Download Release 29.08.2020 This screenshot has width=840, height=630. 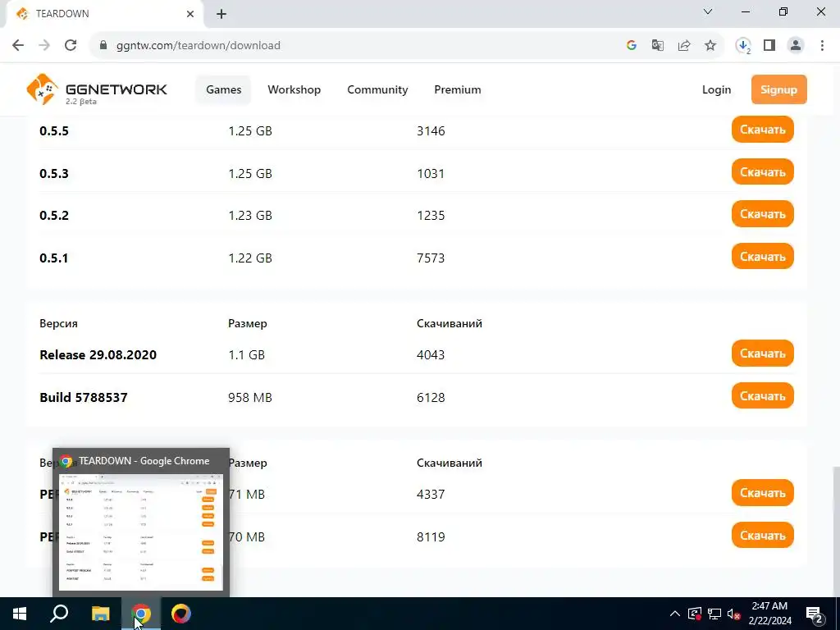[762, 354]
